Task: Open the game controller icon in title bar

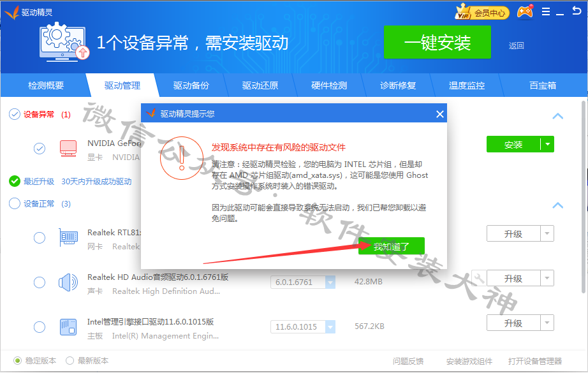Action: pyautogui.click(x=525, y=12)
